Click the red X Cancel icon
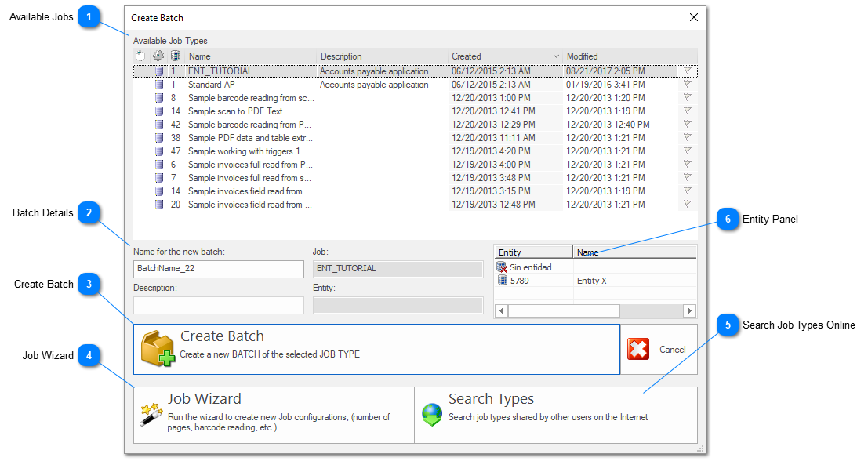The width and height of the screenshot is (868, 461). (x=638, y=350)
